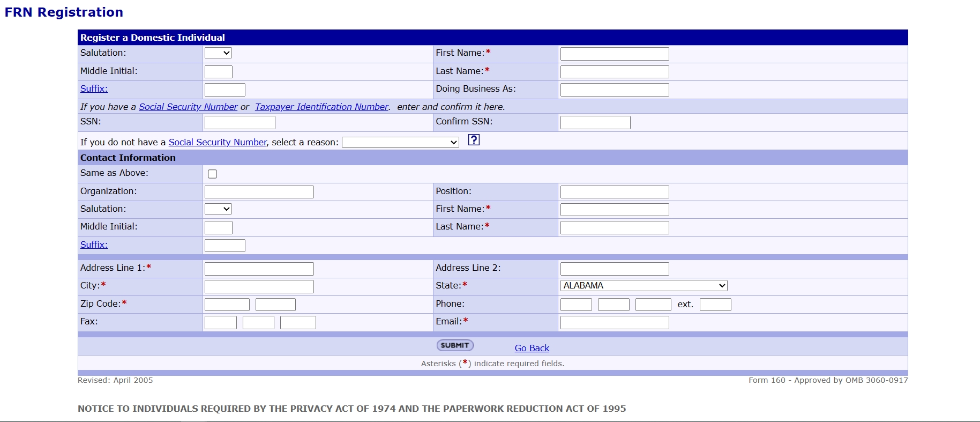This screenshot has width=980, height=422.
Task: Focus the top Last Name field
Action: pos(615,71)
